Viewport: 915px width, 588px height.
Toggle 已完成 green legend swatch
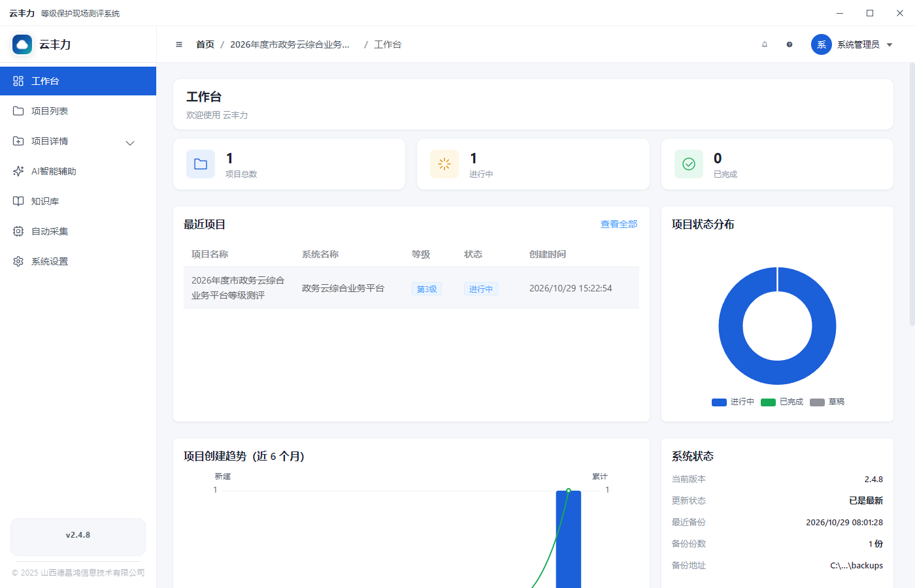(768, 402)
